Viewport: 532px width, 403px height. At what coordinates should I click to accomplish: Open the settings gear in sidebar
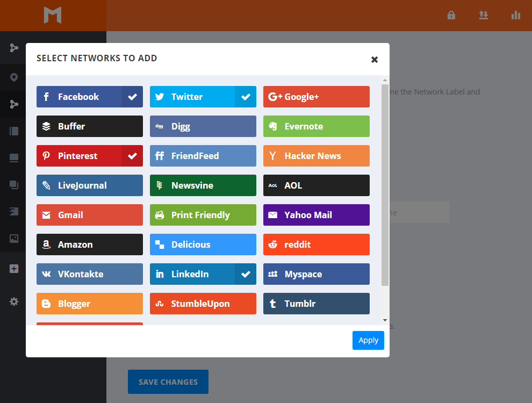click(14, 301)
